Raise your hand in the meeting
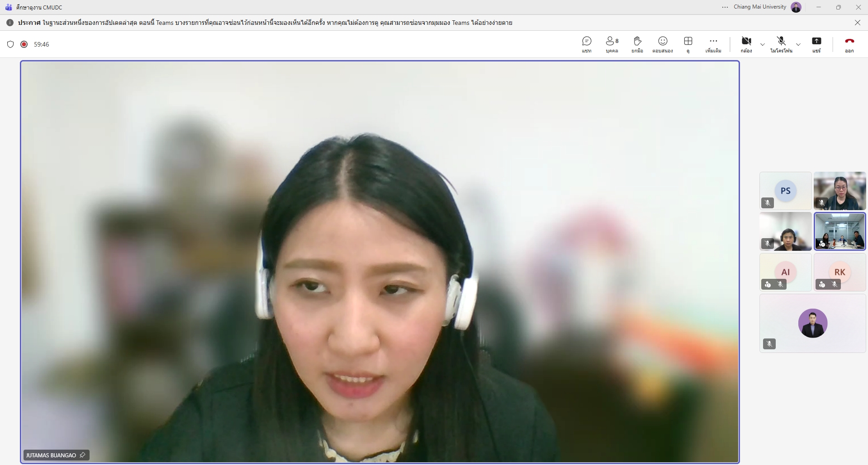 [x=637, y=44]
